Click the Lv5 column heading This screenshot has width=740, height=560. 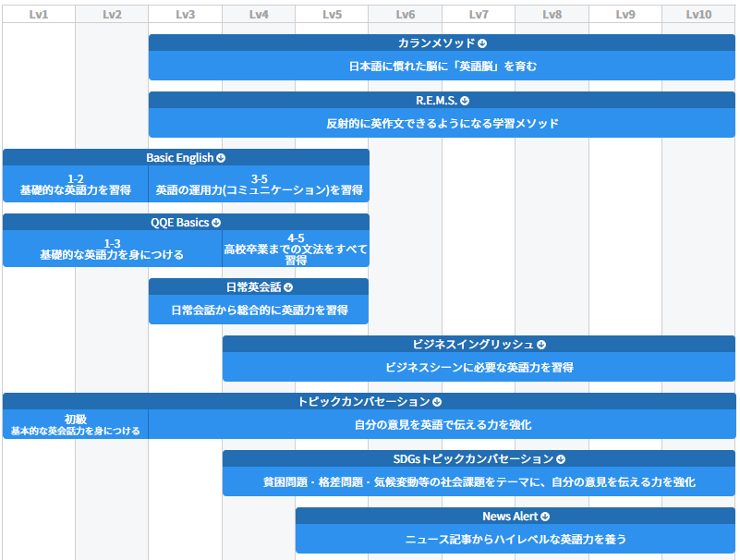click(331, 13)
